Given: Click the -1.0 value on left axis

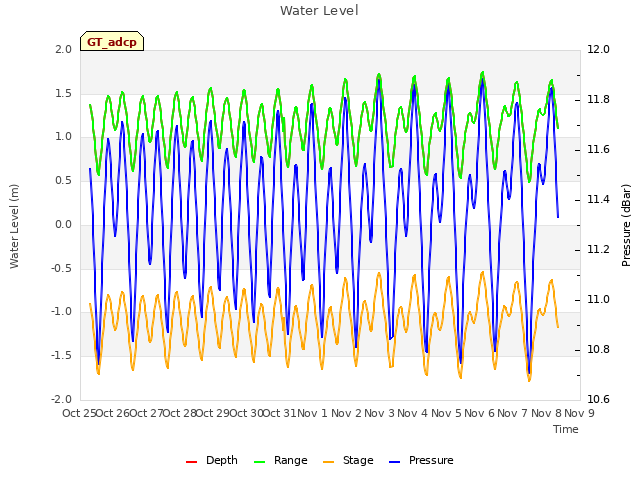Looking at the screenshot, I should [x=61, y=312].
